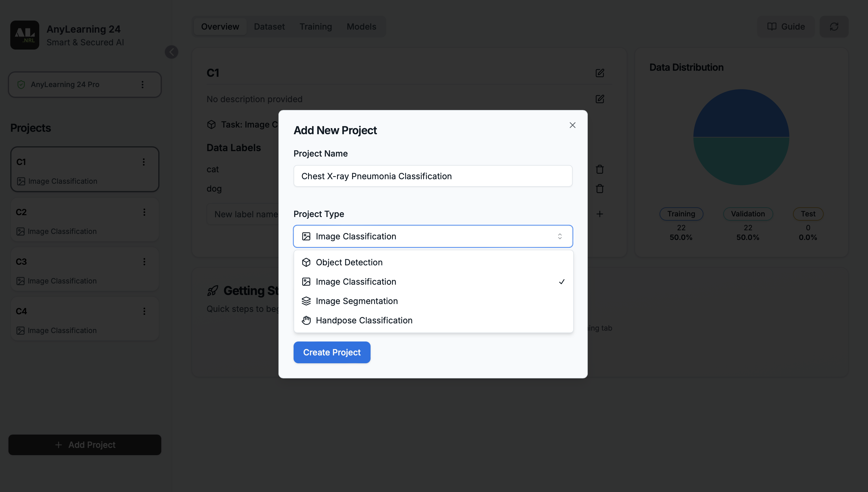Screen dimensions: 868x492
Task: Open the three-dot menu on AnyLearning 24 Pro
Action: [x=143, y=85]
